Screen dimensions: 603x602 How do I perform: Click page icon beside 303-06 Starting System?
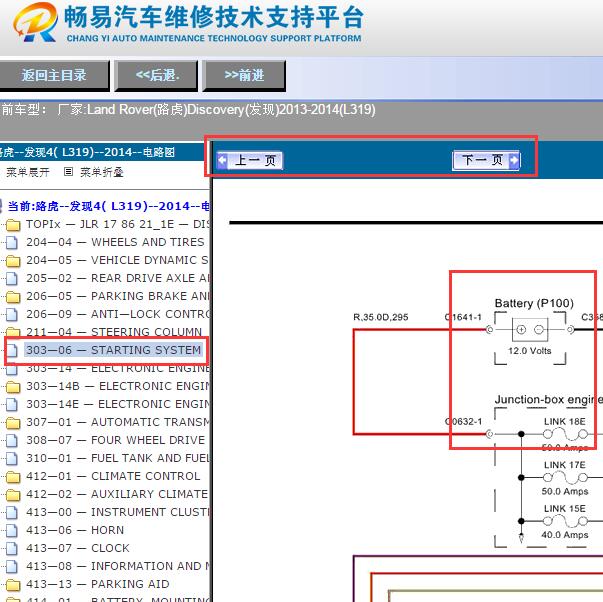(x=12, y=351)
